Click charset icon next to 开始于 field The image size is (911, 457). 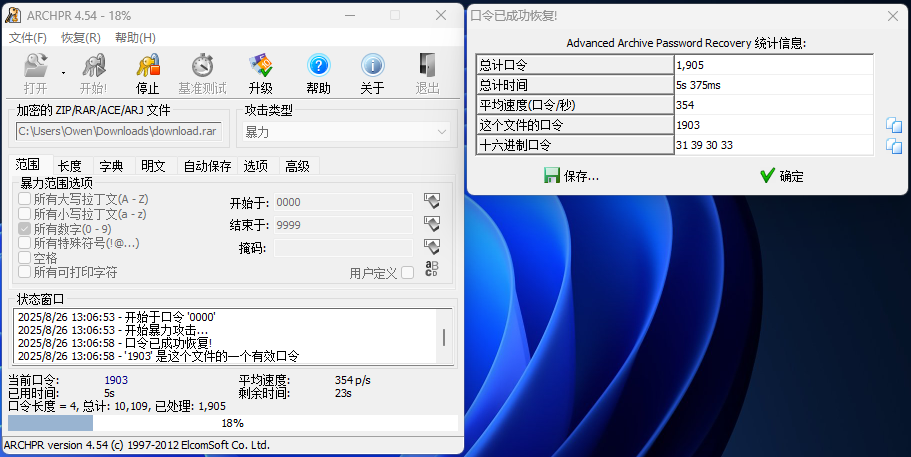coord(432,201)
